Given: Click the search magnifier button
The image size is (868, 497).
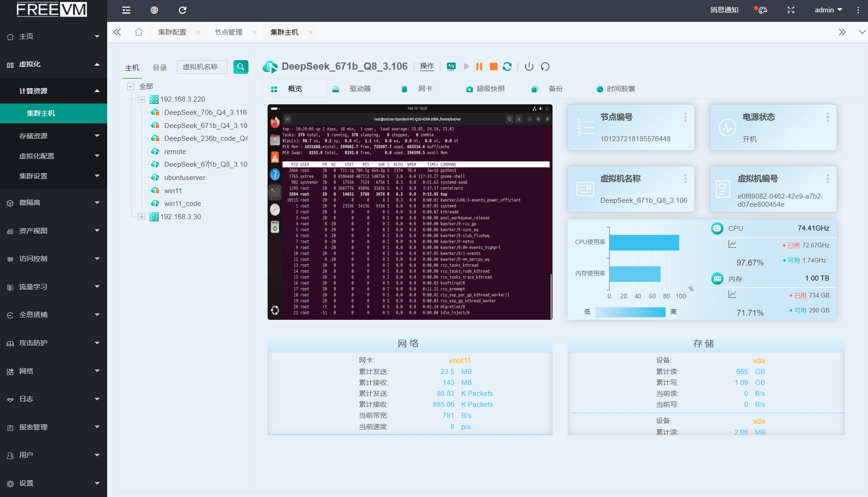Looking at the screenshot, I should (241, 67).
